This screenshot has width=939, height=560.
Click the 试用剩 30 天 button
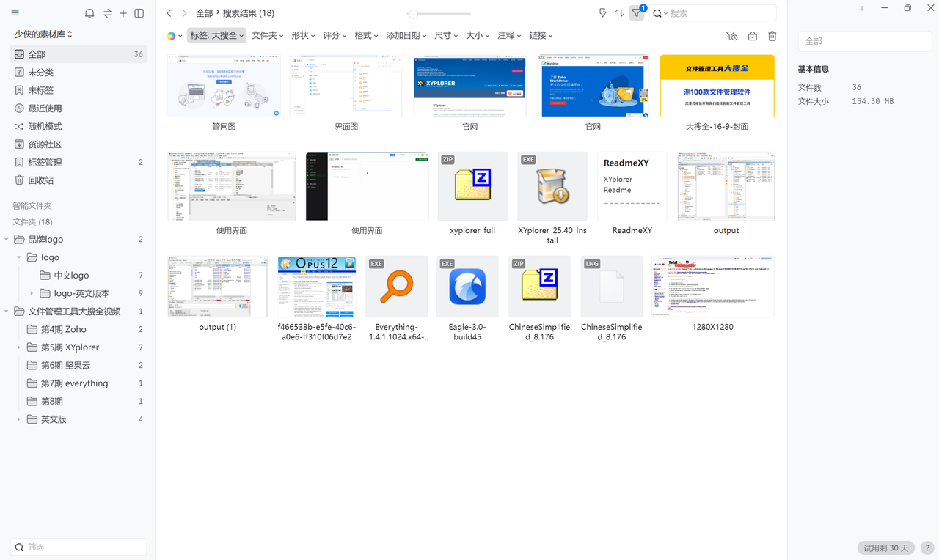[885, 548]
